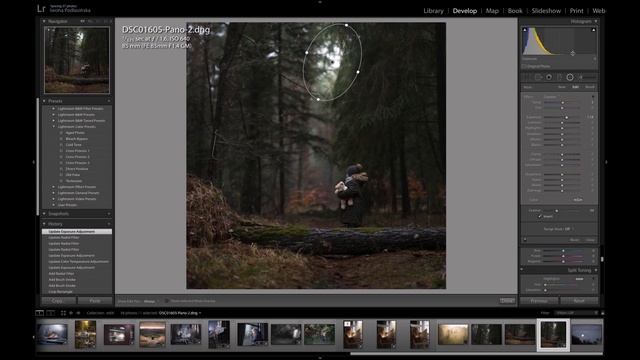Switch to the Map module
The width and height of the screenshot is (640, 360).
click(492, 11)
